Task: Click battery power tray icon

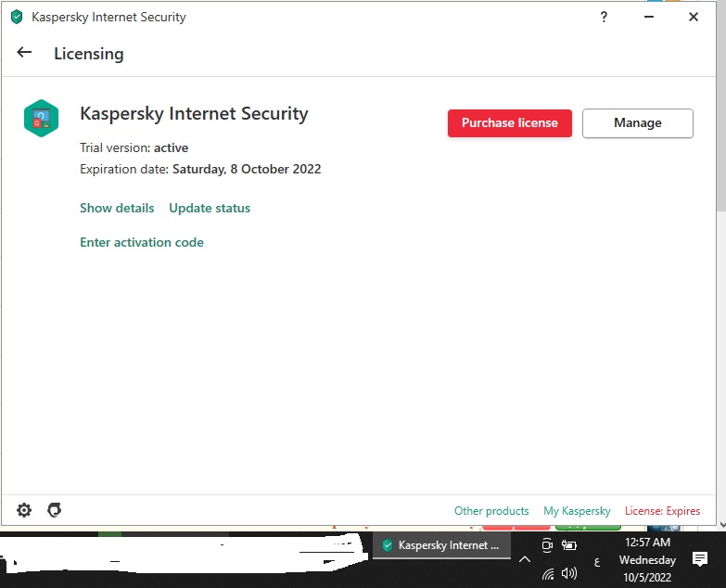Action: (569, 545)
